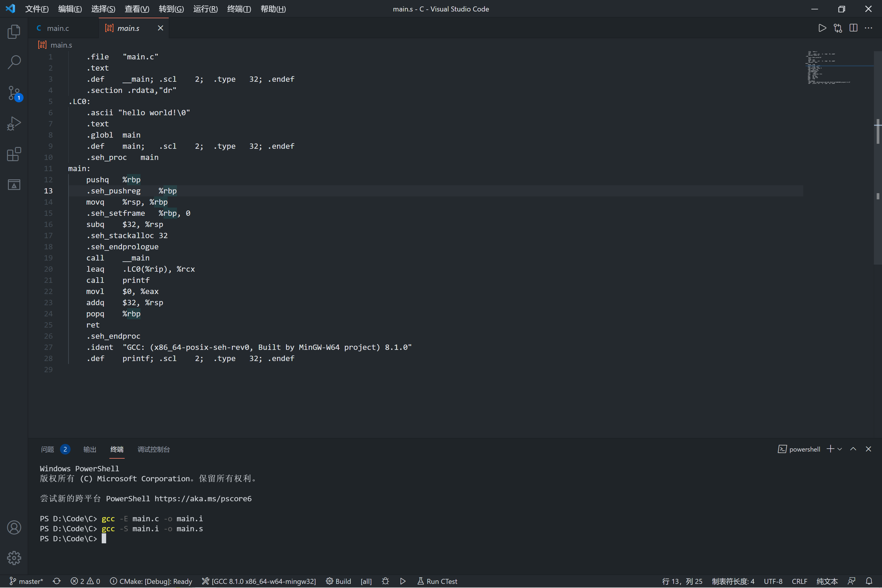Change end of line sequence CRLF
This screenshot has width=882, height=588.
(x=799, y=581)
